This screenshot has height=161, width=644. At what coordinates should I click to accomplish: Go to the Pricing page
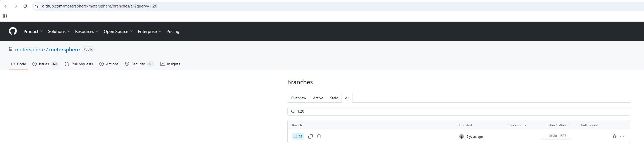pos(173,31)
